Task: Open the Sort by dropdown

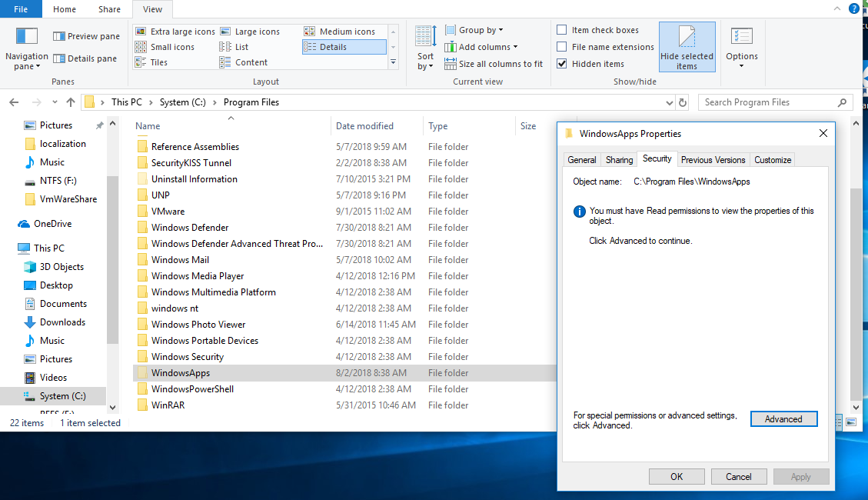Action: (424, 46)
